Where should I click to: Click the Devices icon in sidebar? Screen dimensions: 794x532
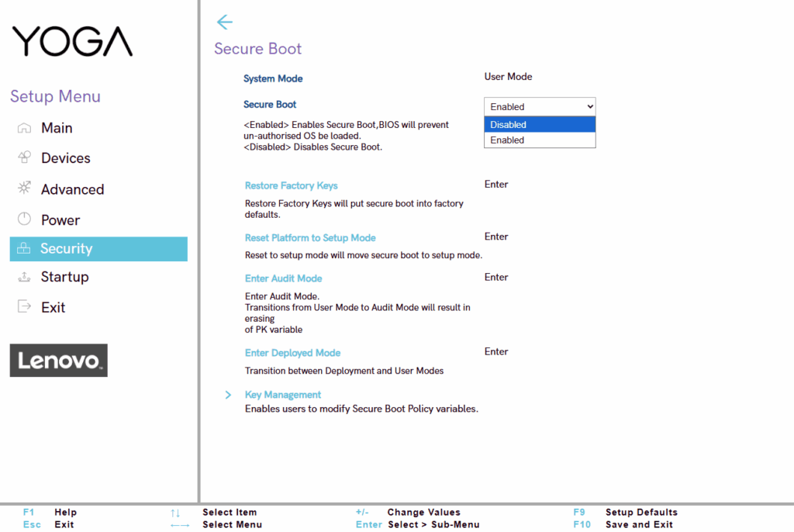point(24,158)
